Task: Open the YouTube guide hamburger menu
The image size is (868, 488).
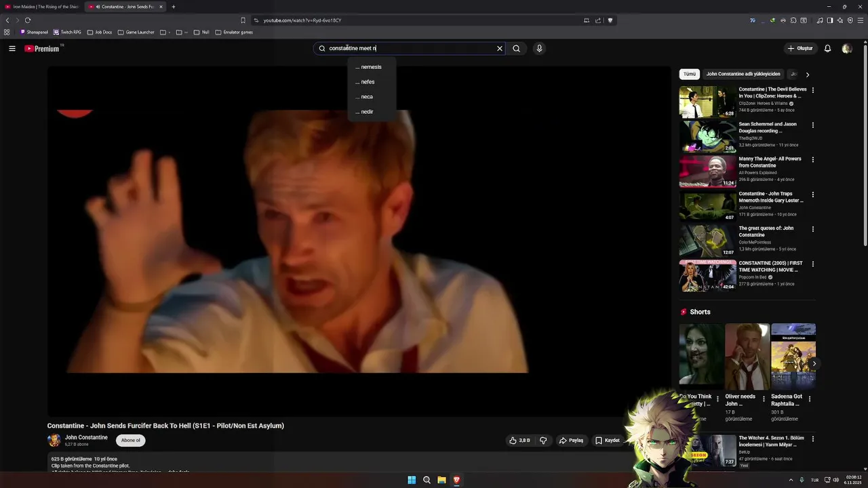Action: tap(12, 49)
